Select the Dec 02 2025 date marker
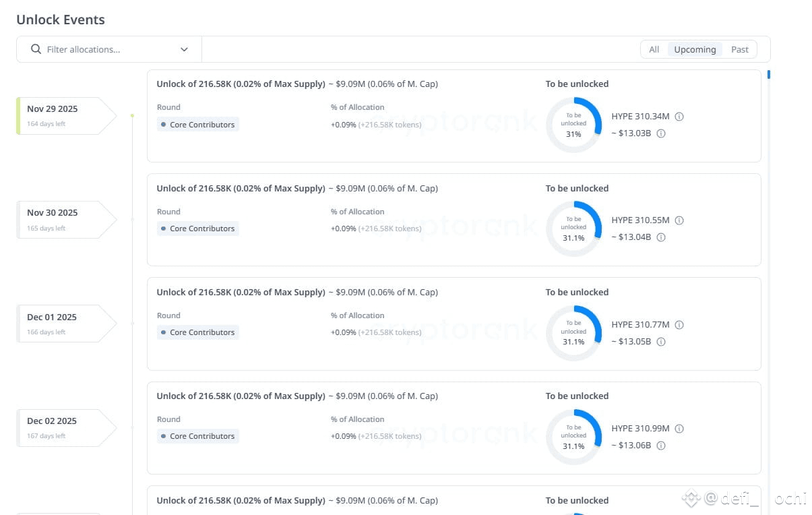This screenshot has width=812, height=515. click(66, 428)
